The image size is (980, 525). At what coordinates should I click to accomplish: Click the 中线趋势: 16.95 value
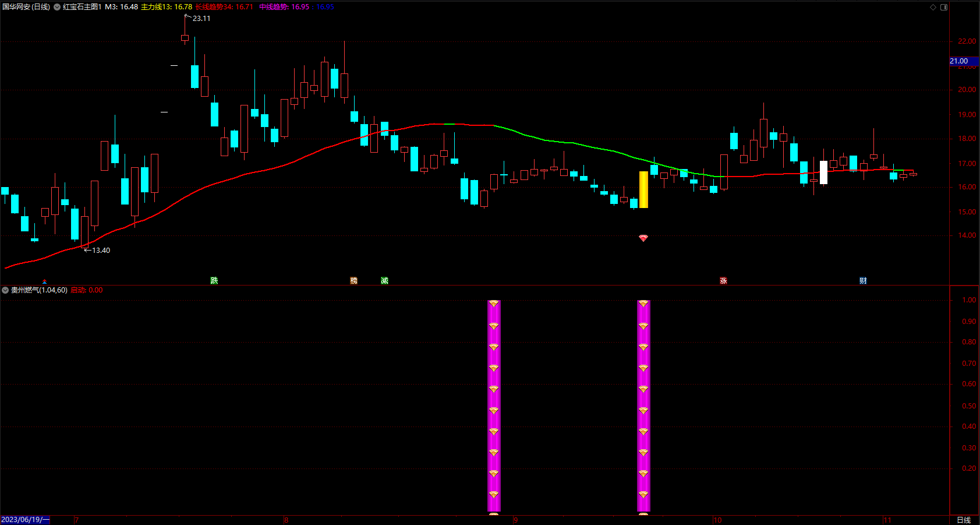pos(284,7)
